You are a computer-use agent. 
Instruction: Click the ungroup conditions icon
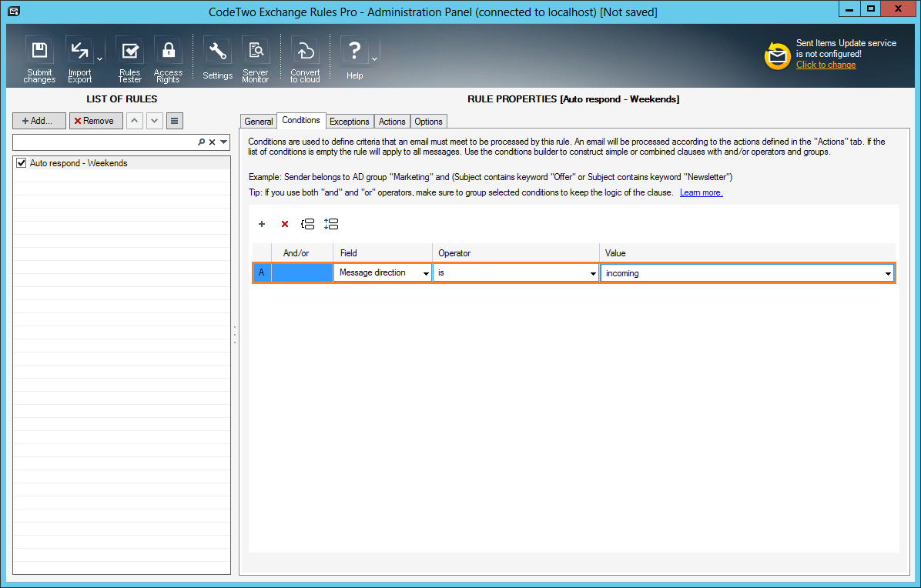point(331,224)
